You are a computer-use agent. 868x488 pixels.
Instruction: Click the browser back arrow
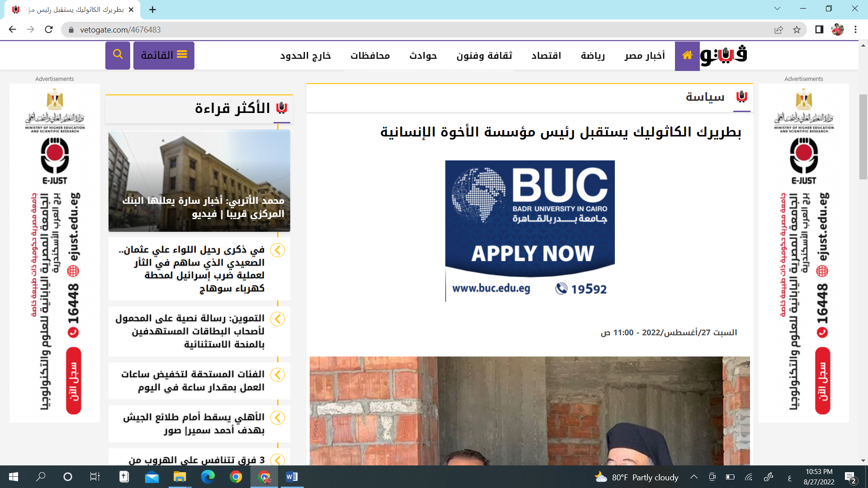point(12,30)
